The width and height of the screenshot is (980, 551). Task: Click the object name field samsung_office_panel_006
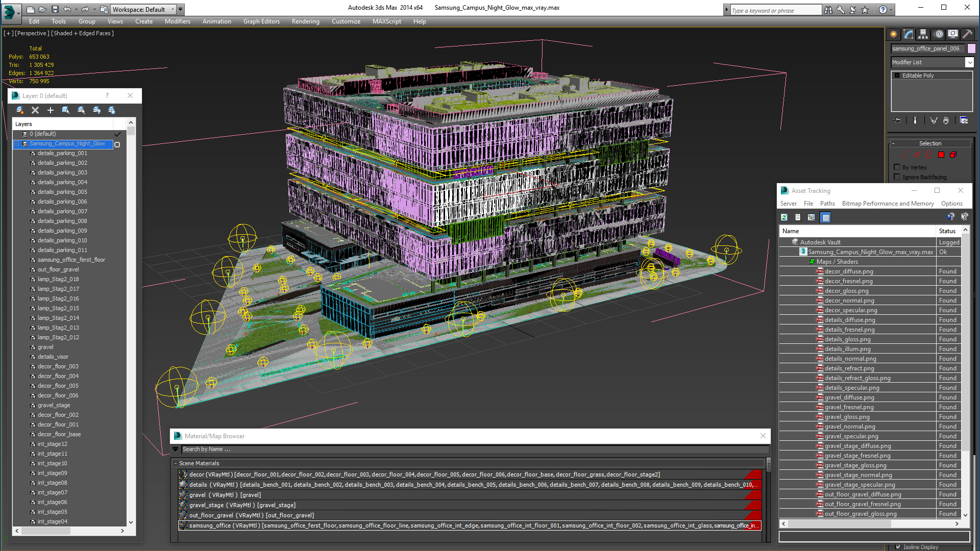(x=928, y=48)
